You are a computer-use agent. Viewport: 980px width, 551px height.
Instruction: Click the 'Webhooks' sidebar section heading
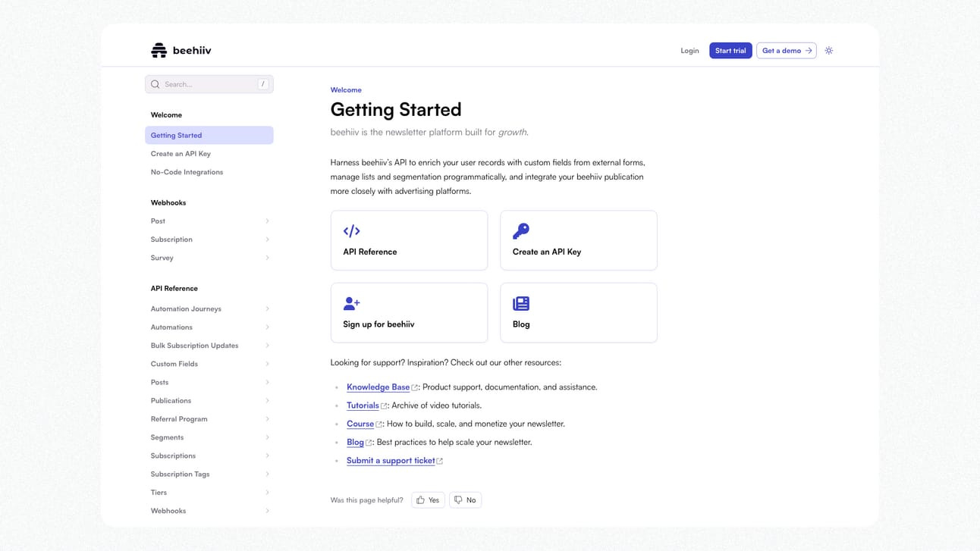click(x=168, y=203)
